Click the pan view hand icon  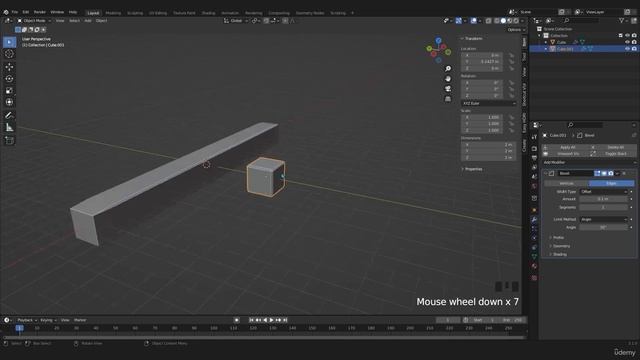[x=448, y=78]
